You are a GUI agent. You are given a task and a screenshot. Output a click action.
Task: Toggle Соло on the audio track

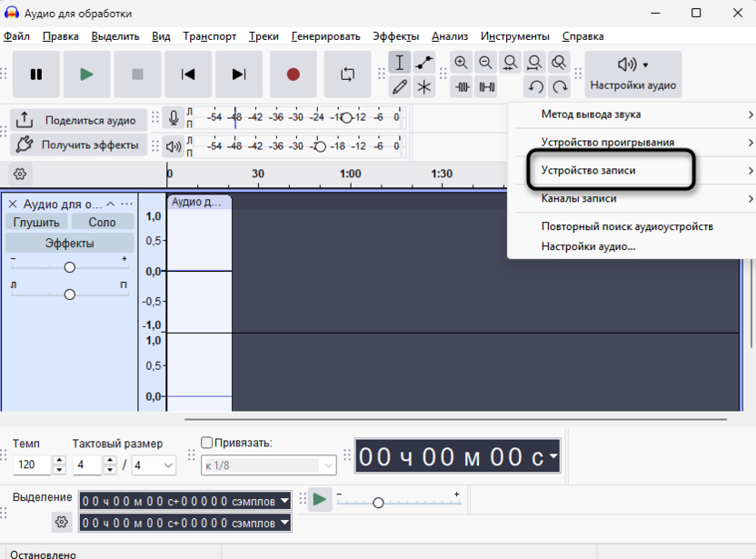tap(102, 222)
